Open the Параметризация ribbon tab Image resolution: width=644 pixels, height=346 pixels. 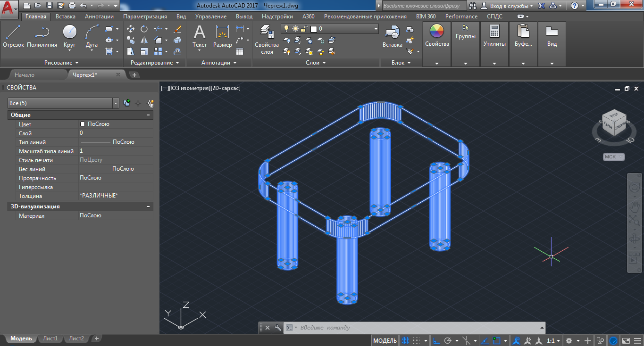(145, 16)
